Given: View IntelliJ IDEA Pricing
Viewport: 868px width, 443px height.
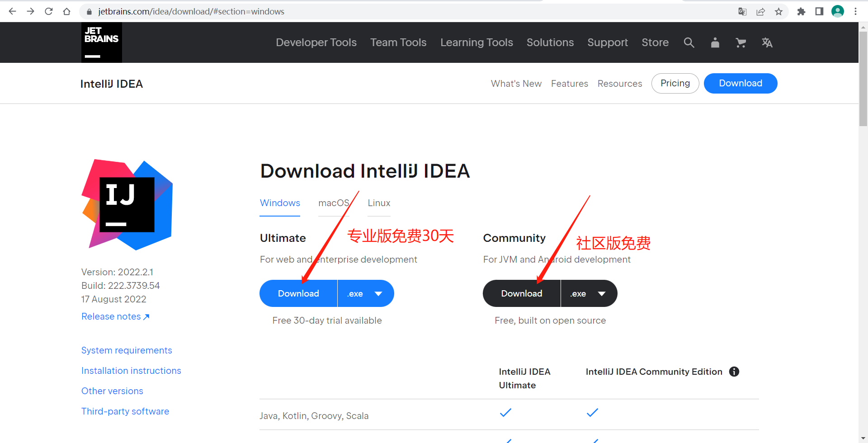Looking at the screenshot, I should click(x=675, y=83).
